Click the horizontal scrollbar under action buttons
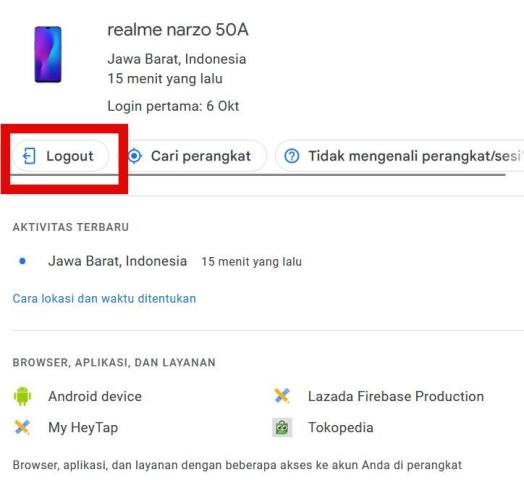The image size is (524, 480). (257, 174)
